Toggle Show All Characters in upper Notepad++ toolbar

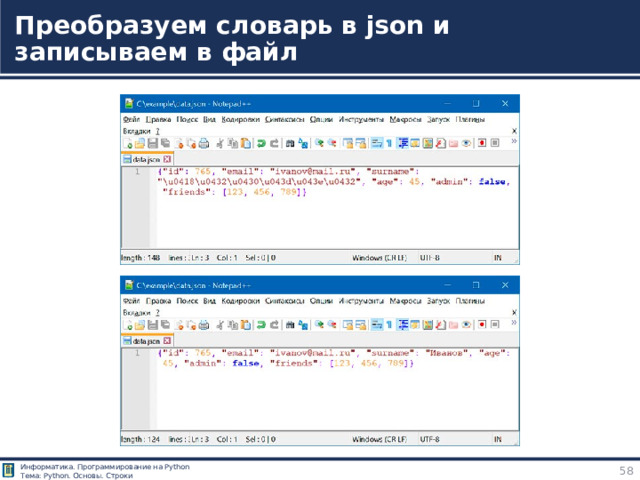(389, 143)
